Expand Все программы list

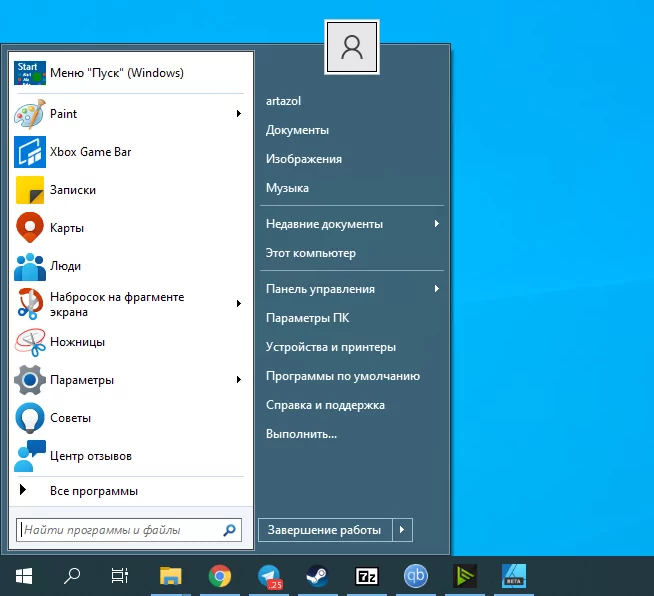[x=93, y=491]
